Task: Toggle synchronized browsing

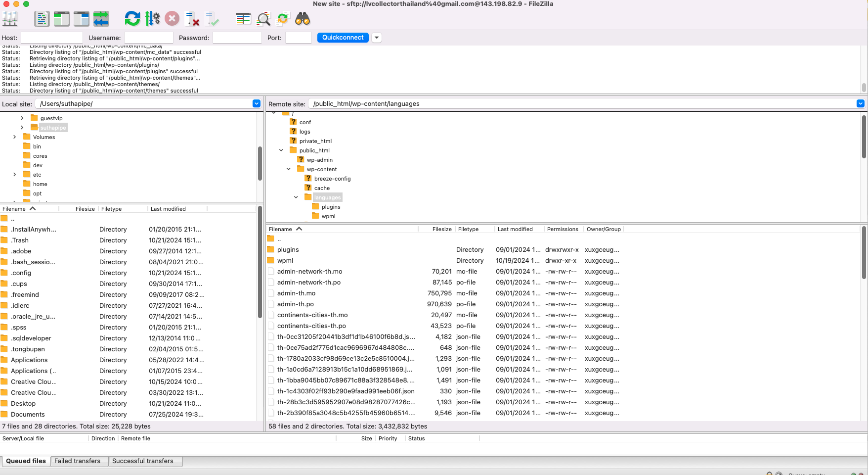Action: (283, 19)
